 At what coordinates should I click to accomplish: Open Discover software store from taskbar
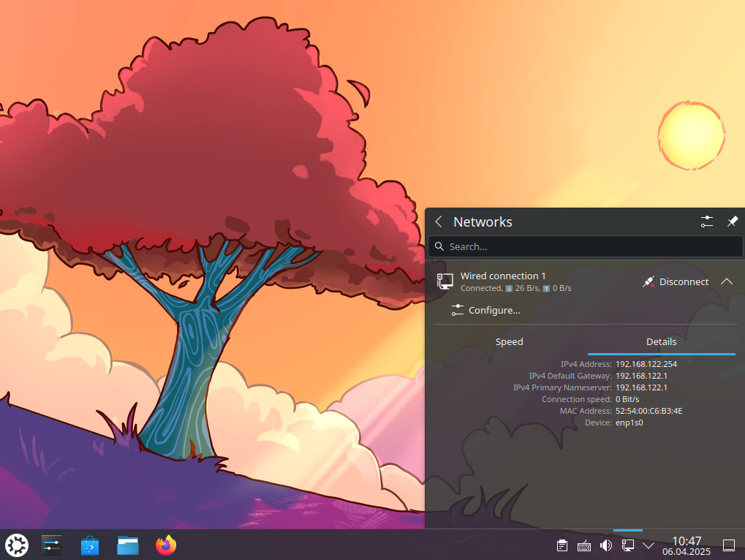pos(90,545)
